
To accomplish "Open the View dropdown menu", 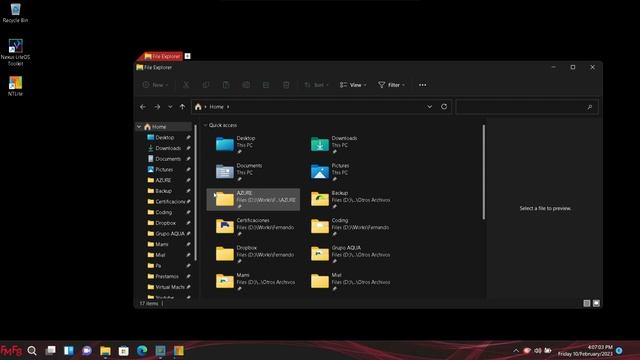I will point(353,85).
